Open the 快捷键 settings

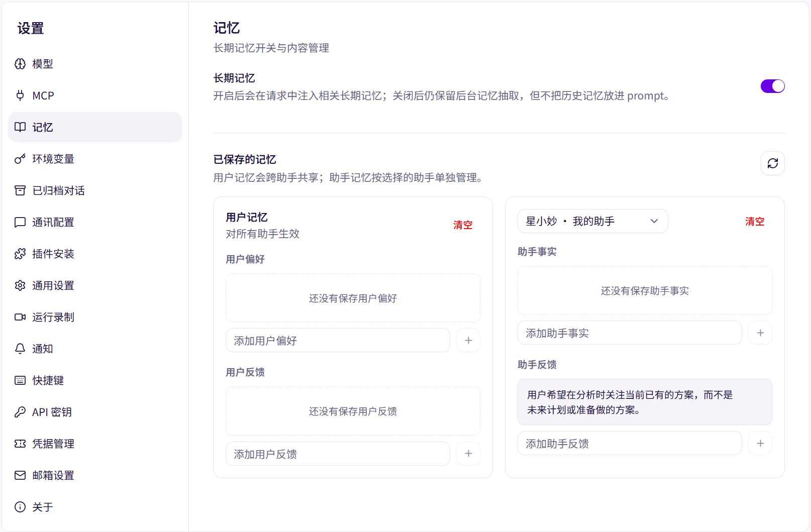pyautogui.click(x=95, y=380)
